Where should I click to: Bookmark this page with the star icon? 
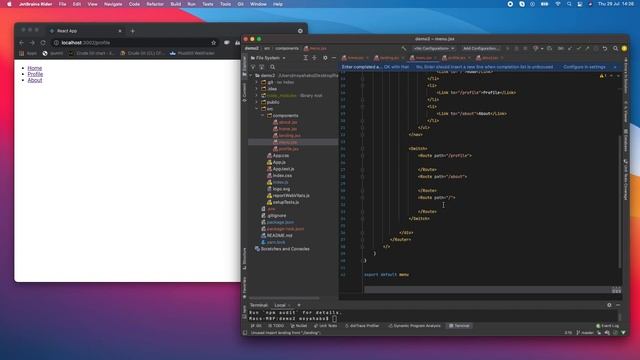point(213,42)
